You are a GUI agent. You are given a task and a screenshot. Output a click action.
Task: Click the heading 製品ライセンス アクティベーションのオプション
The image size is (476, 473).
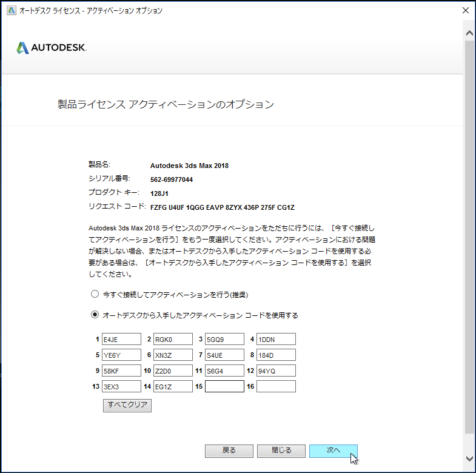click(x=166, y=104)
